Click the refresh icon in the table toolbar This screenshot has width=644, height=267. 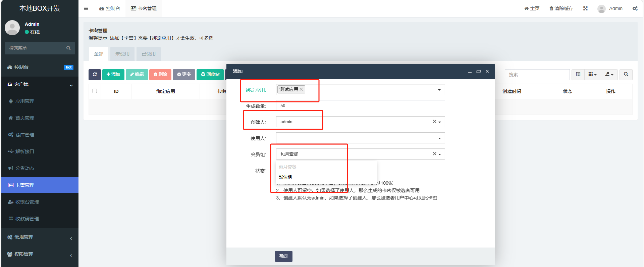(95, 75)
